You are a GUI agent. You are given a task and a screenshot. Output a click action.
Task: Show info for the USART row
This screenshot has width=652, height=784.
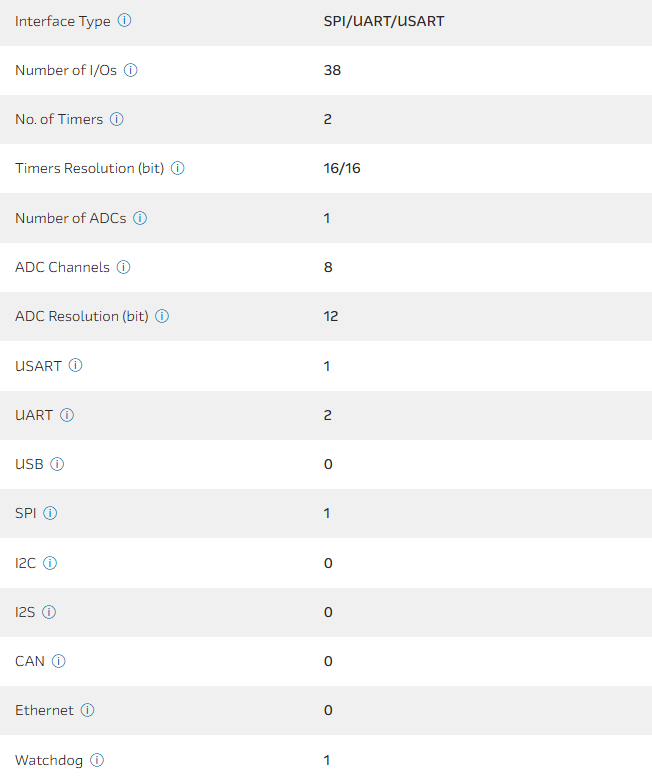75,366
